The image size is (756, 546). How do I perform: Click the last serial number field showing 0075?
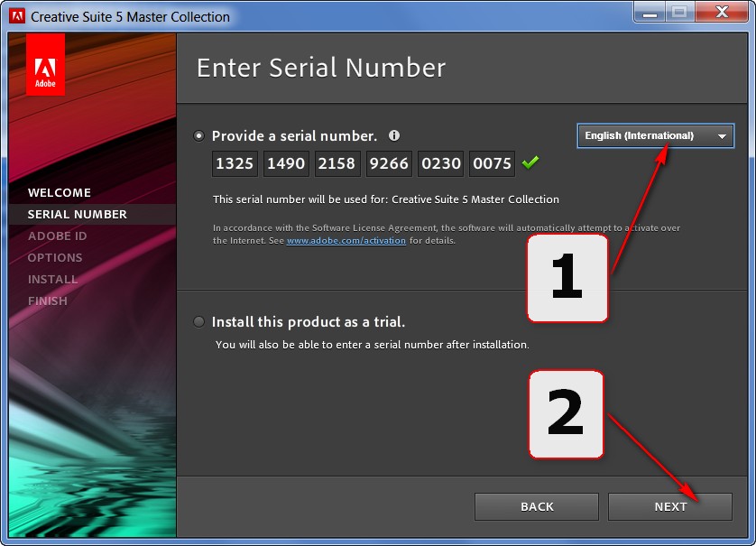(492, 163)
